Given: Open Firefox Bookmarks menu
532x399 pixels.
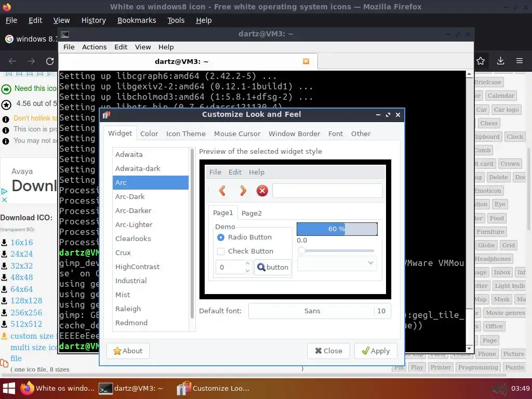Looking at the screenshot, I should (137, 20).
